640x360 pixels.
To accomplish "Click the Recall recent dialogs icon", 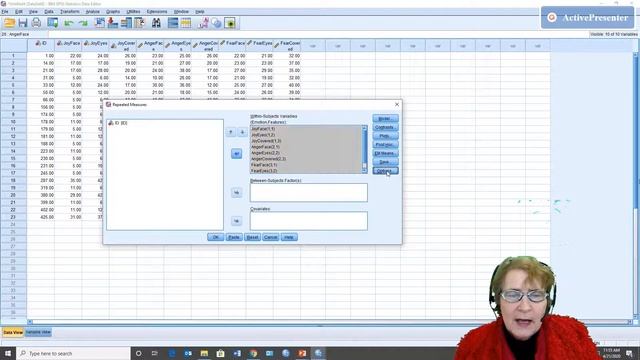I will click(x=53, y=23).
